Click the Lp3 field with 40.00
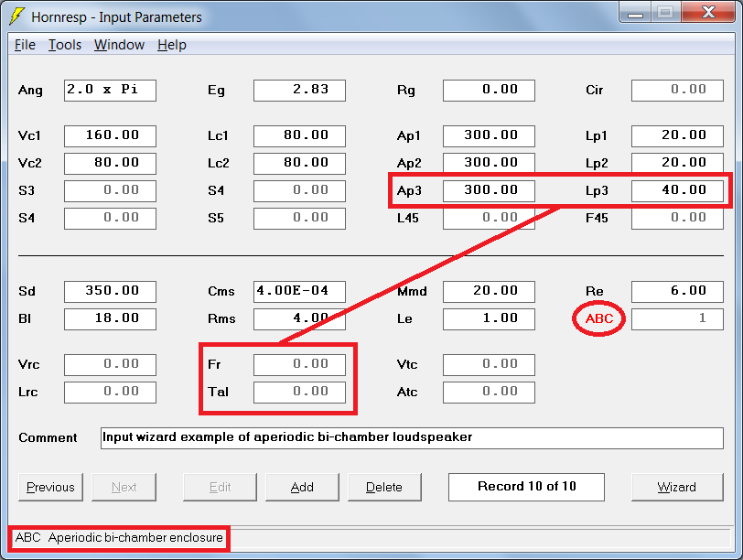 pyautogui.click(x=677, y=191)
